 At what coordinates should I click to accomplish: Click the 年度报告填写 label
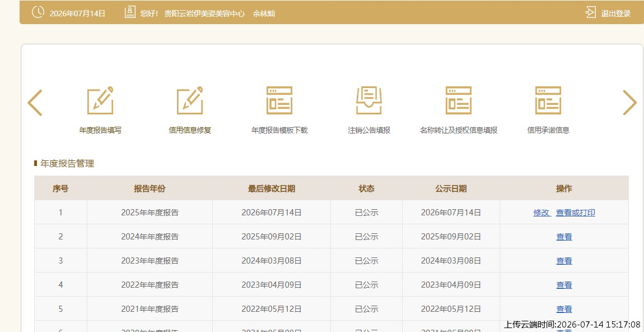tap(100, 131)
